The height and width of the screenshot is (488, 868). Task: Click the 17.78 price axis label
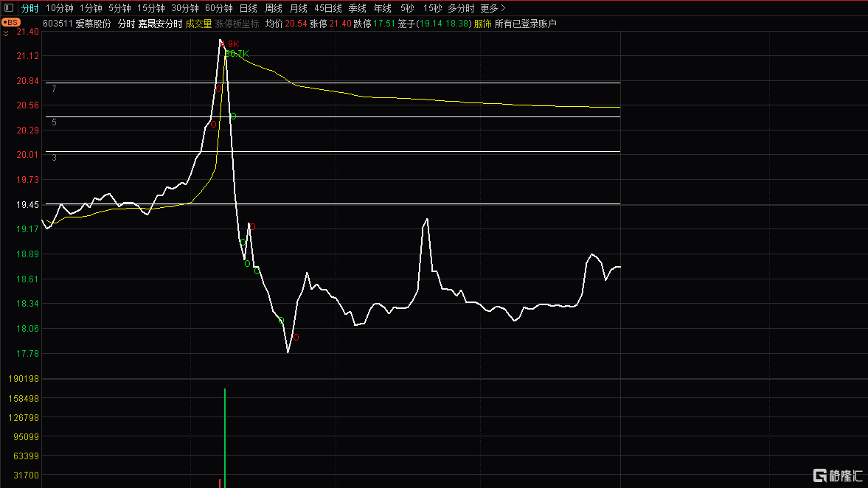[x=28, y=354]
